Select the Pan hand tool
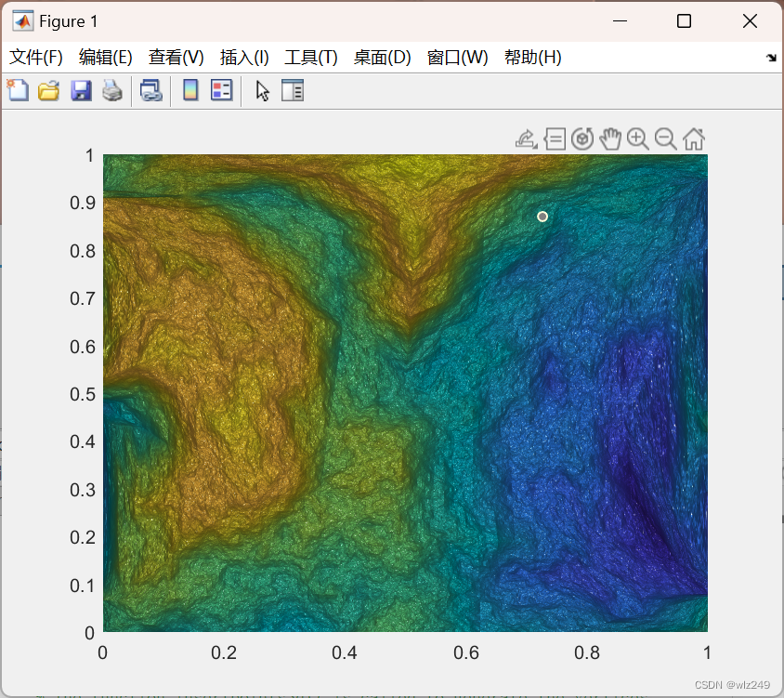The height and width of the screenshot is (698, 784). [x=610, y=139]
